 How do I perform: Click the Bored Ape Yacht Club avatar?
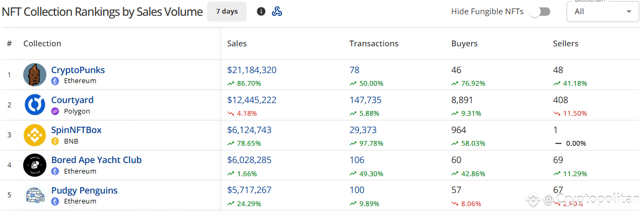pos(35,165)
